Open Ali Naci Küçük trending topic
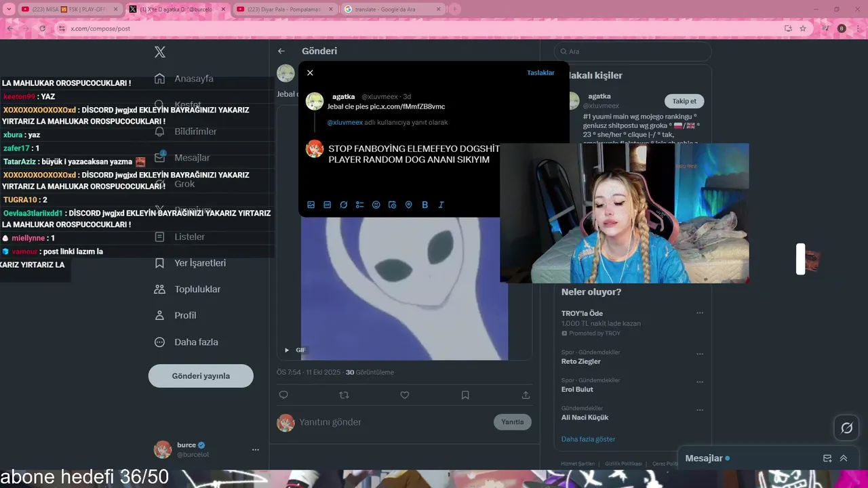 [585, 418]
